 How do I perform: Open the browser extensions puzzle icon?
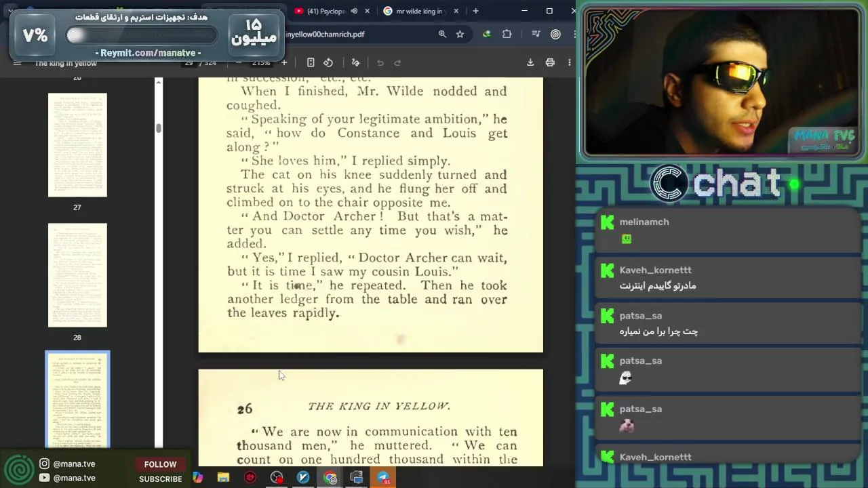coord(507,34)
